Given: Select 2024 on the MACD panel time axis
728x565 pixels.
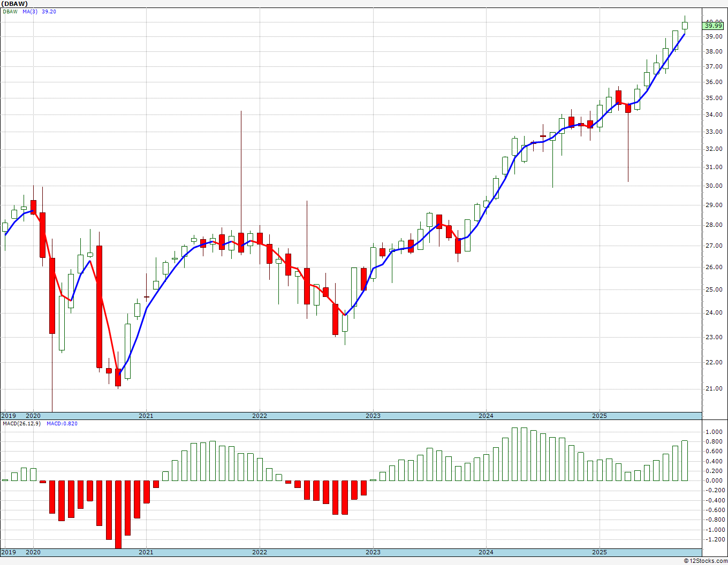Looking at the screenshot, I should [486, 552].
